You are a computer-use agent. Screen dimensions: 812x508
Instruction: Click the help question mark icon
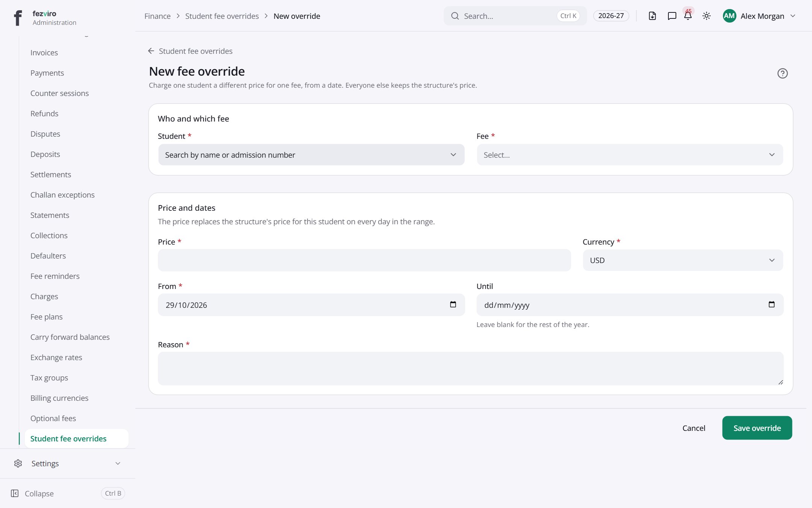pyautogui.click(x=782, y=73)
